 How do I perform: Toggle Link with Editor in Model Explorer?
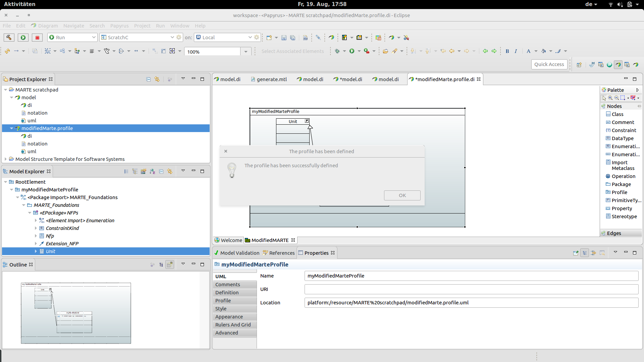point(170,172)
